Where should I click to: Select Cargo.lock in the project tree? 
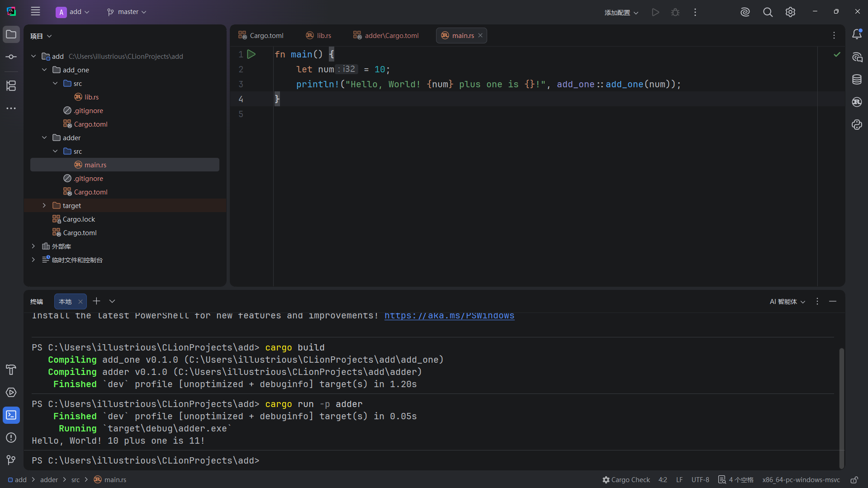click(79, 219)
